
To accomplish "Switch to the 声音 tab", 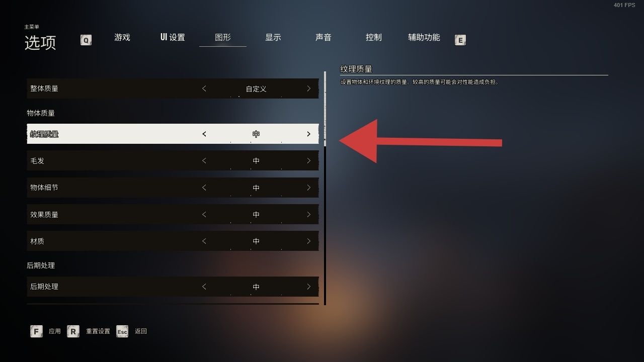I will click(x=324, y=38).
